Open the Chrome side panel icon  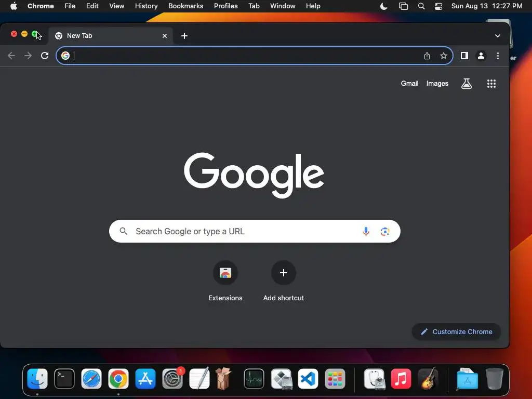(x=464, y=56)
